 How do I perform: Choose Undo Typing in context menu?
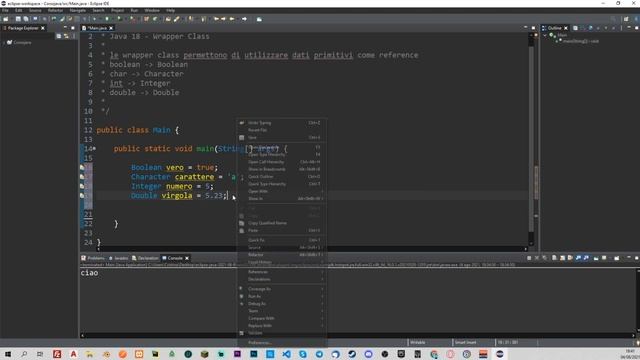[x=281, y=122]
